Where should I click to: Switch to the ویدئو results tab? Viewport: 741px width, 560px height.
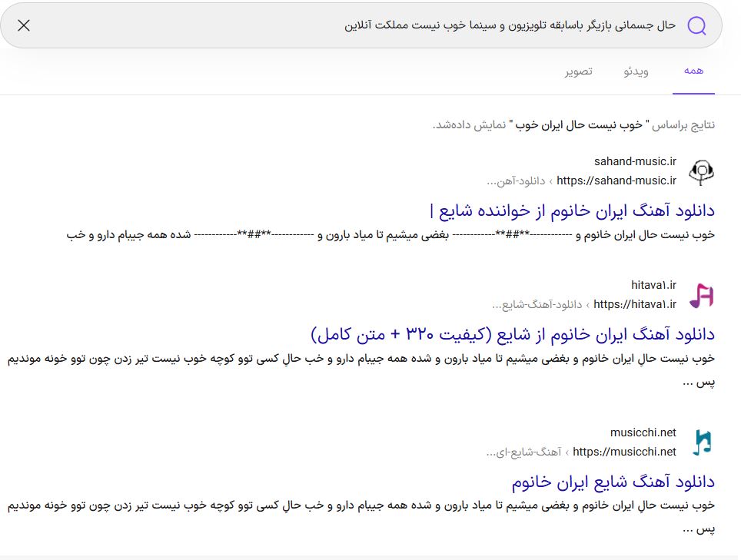tap(636, 71)
